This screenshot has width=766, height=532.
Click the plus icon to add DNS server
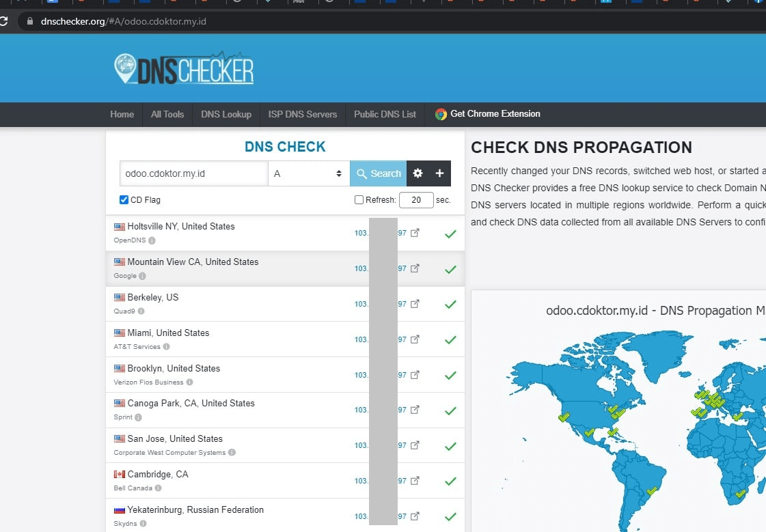(439, 173)
